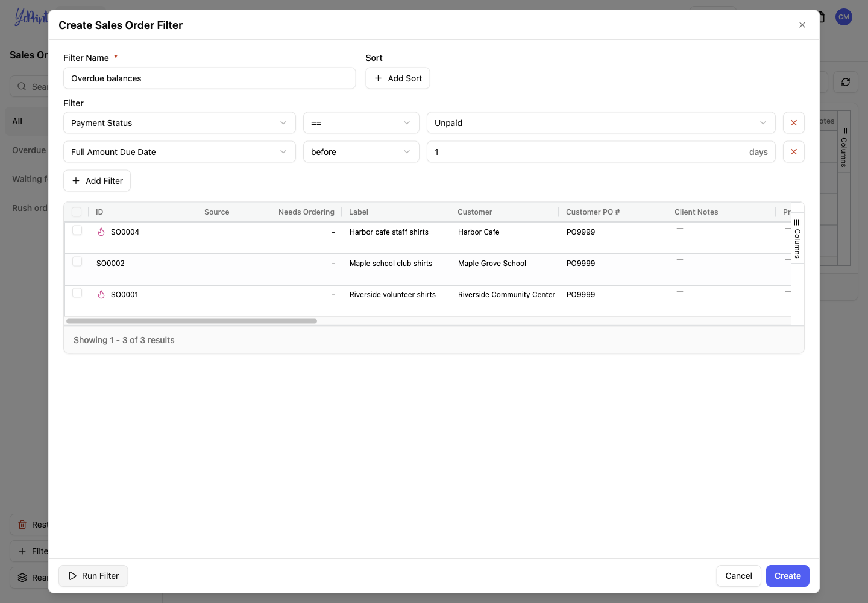Click the Harbor cafe staff shirts label
This screenshot has height=603, width=868.
(389, 232)
